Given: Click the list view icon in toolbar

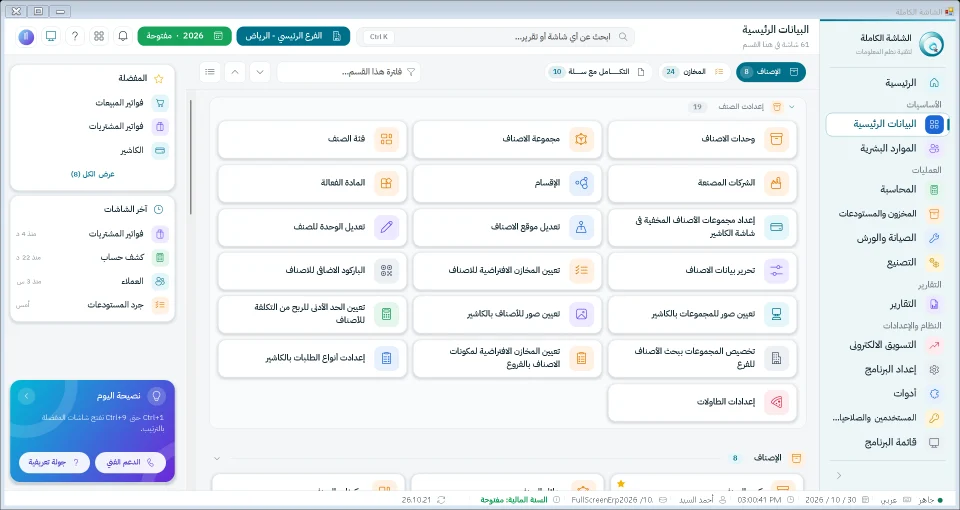Looking at the screenshot, I should point(210,72).
